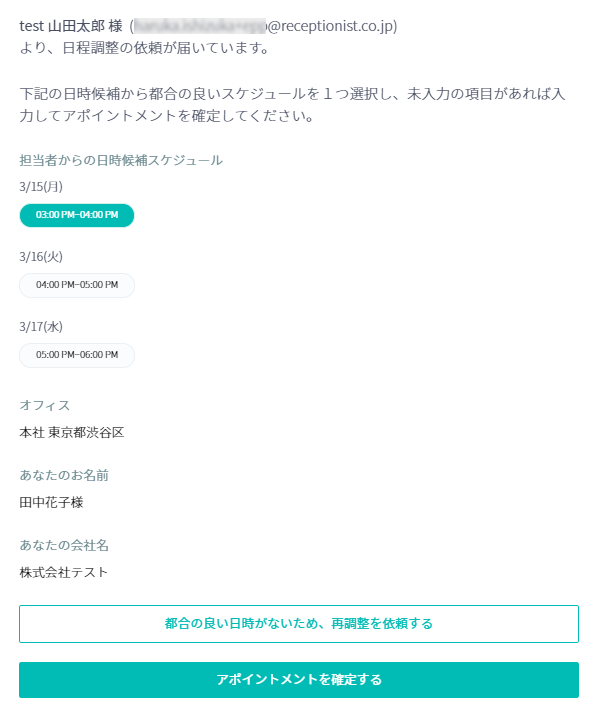Click the 再調整を依頼する button
The height and width of the screenshot is (718, 596).
[298, 624]
